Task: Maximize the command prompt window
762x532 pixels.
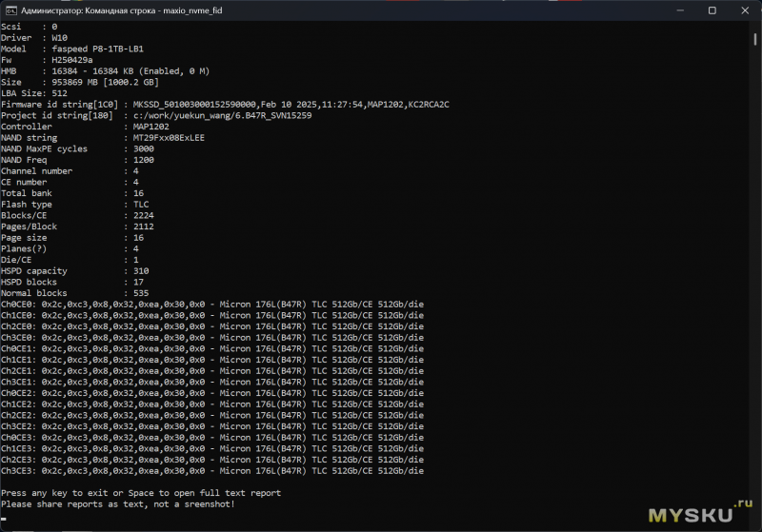Action: click(712, 10)
